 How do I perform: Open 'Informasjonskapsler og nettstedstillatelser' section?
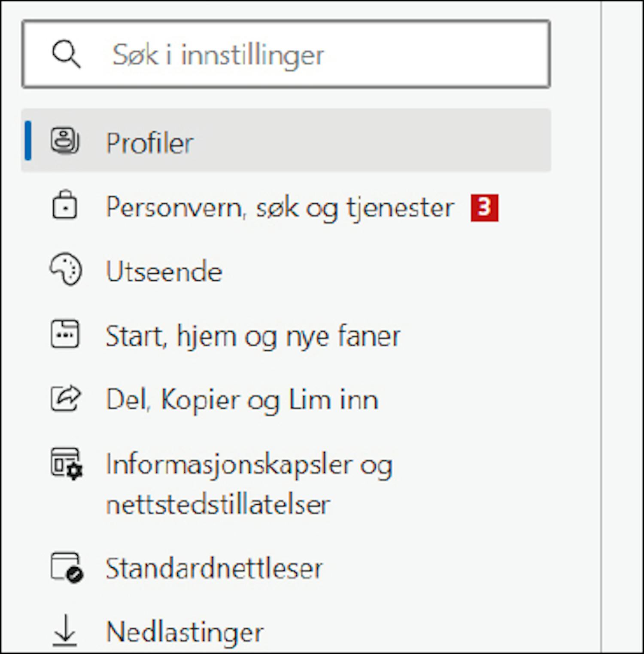249,483
